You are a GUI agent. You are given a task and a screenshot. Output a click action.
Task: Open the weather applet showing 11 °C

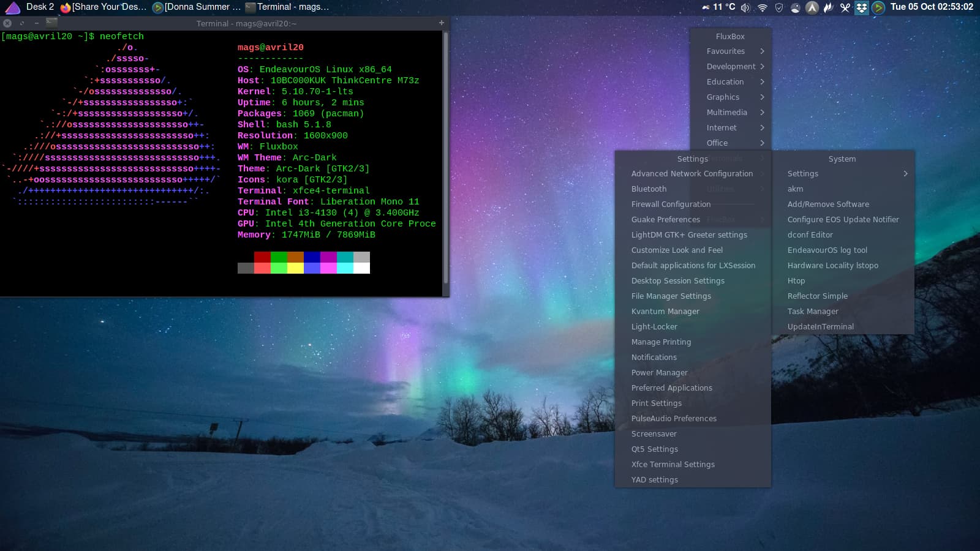(718, 7)
